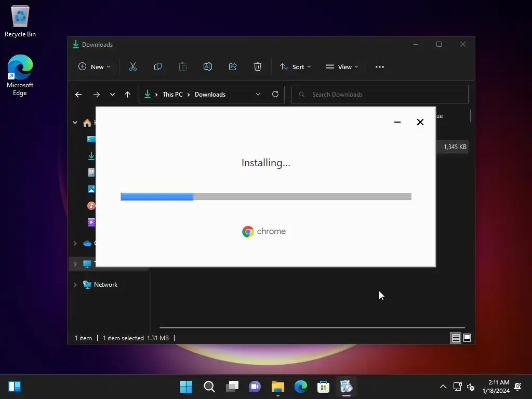Viewport: 532px width, 399px height.
Task: Click This PC in the address breadcrumb
Action: tap(172, 95)
